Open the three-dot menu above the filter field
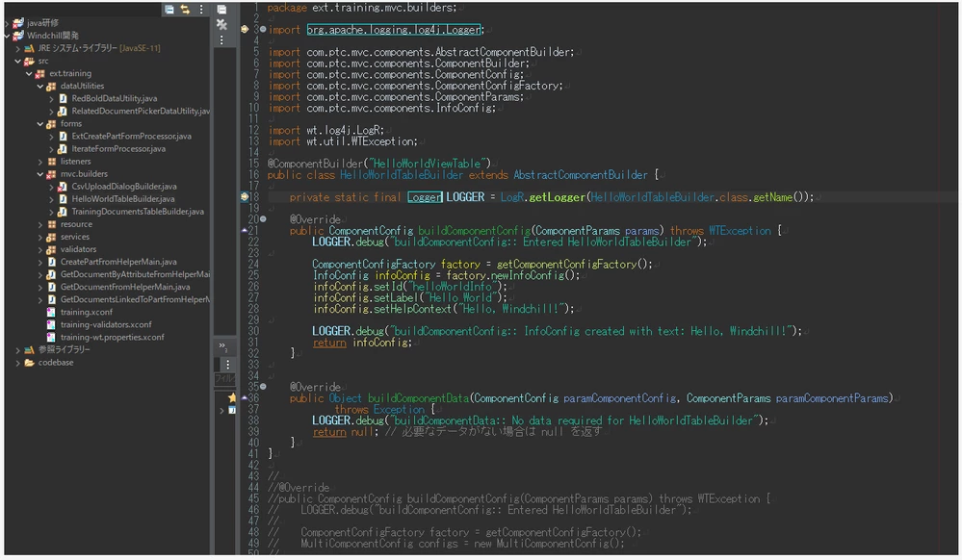The height and width of the screenshot is (560, 962). 227,365
